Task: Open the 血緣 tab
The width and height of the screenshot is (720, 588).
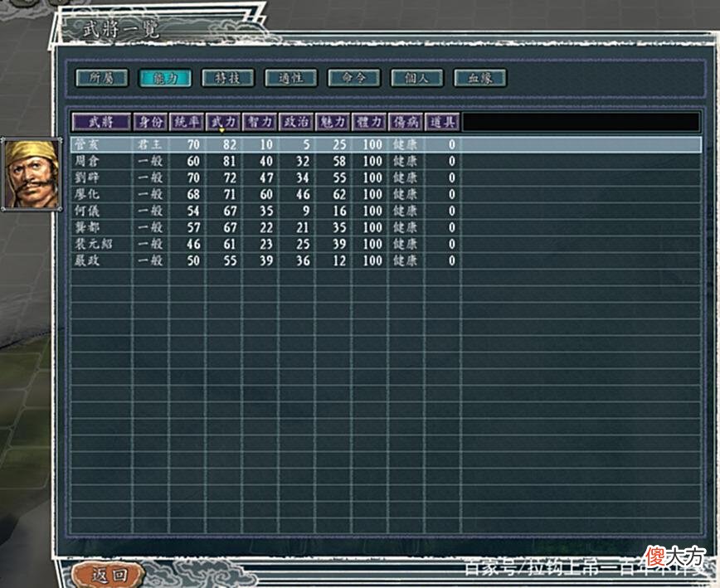Action: [479, 78]
